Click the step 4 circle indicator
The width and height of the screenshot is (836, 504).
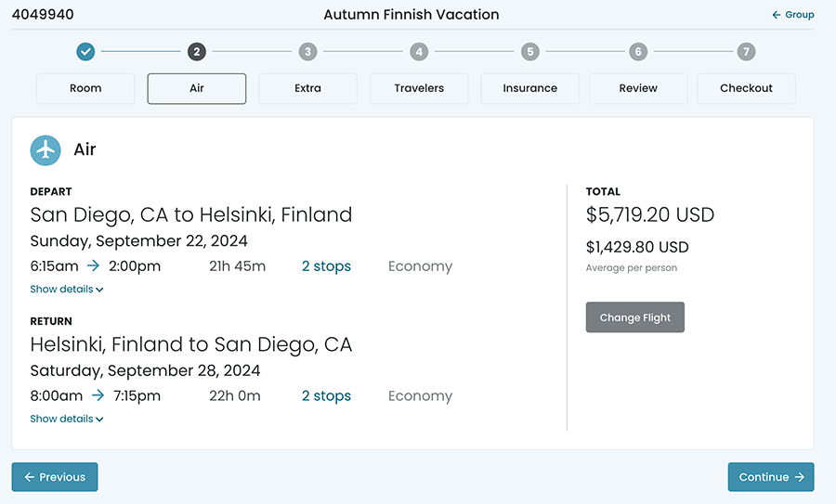[x=419, y=52]
